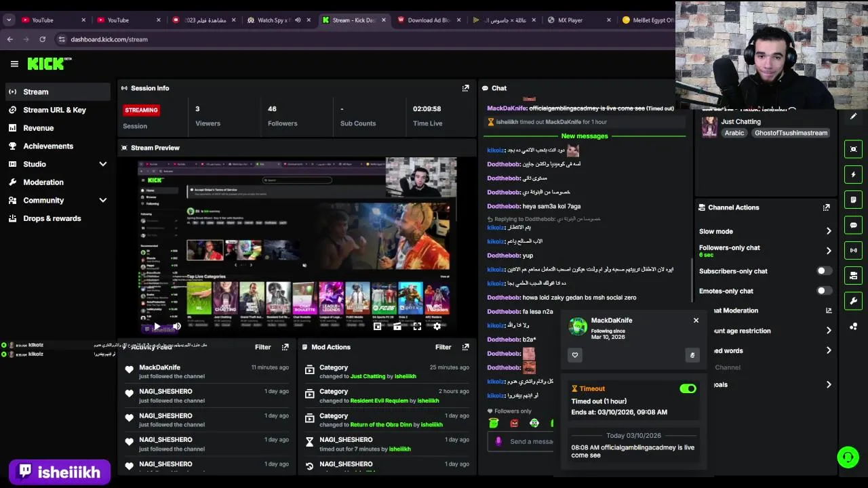868x488 pixels.
Task: Click mute icon on MackDaKnife card
Action: (x=692, y=355)
